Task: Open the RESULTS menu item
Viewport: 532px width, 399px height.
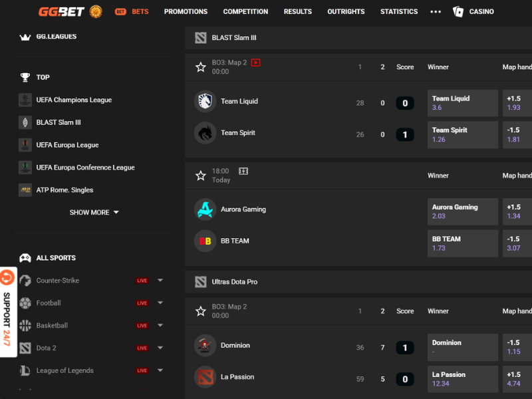Action: 297,11
